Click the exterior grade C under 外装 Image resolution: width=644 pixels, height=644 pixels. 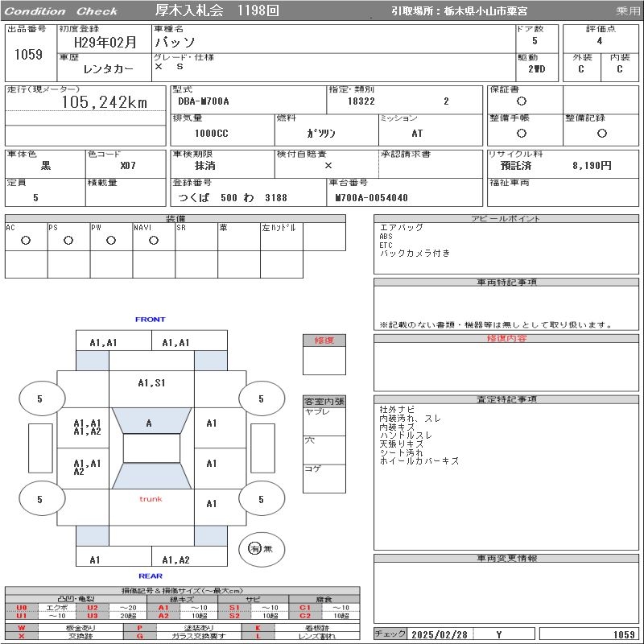tap(580, 69)
